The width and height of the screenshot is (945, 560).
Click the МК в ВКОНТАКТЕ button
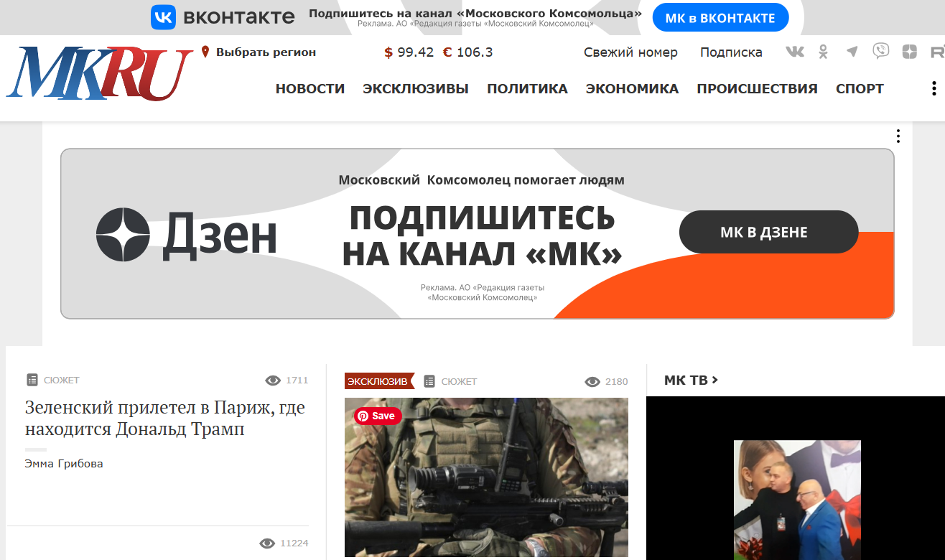click(720, 17)
